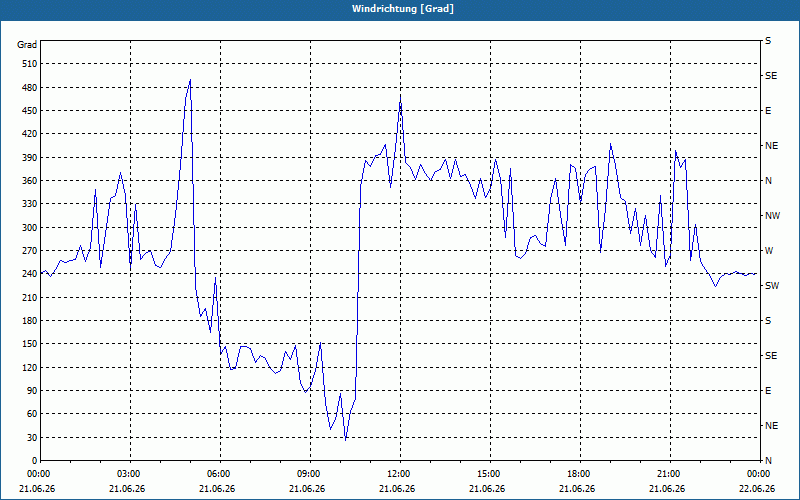Click the 03:00 time axis label

tap(130, 473)
